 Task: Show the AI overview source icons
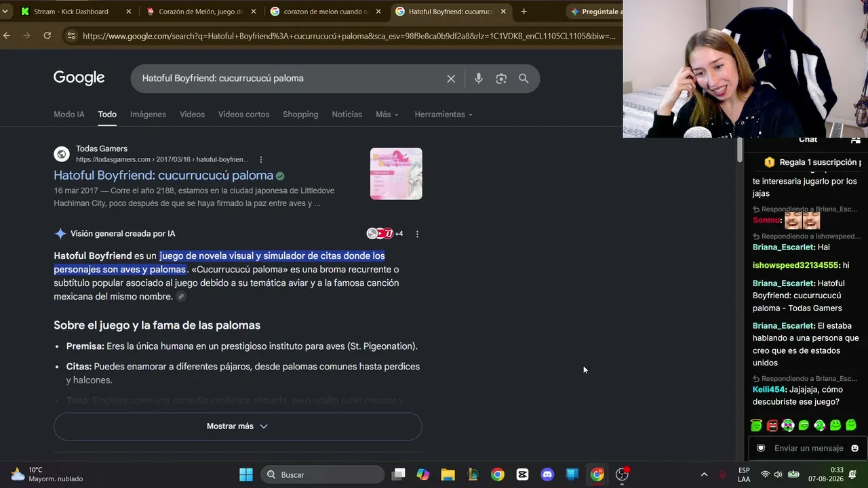(x=384, y=234)
